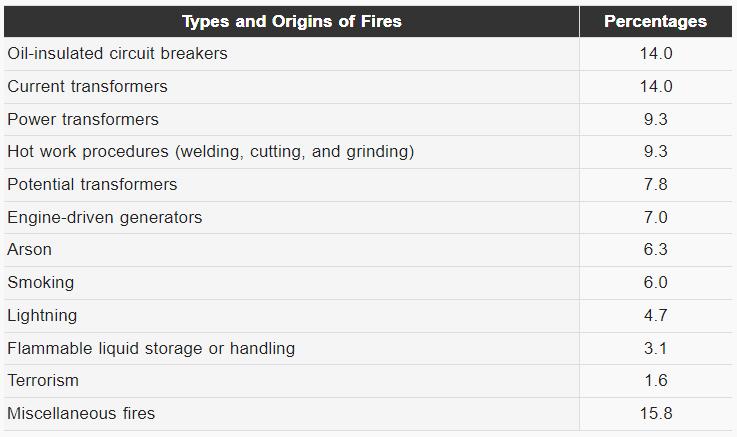Select the 3.1 percentage value
The image size is (737, 437).
(656, 349)
